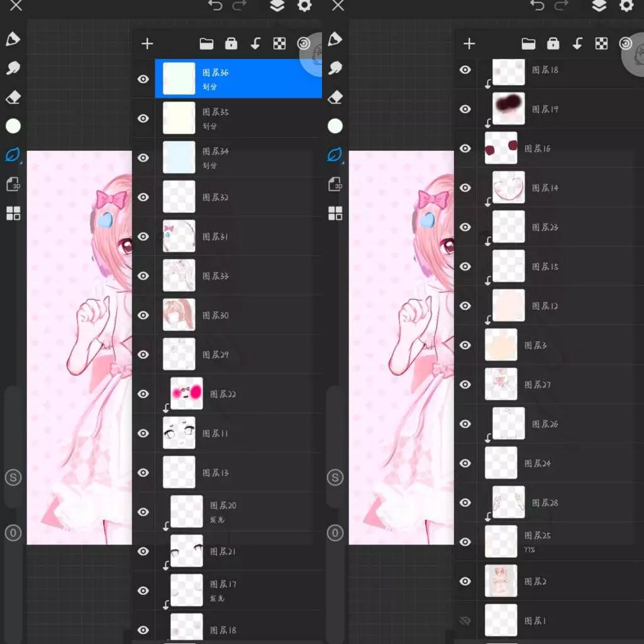The width and height of the screenshot is (644, 644).
Task: Select the eraser tool in right screenshot
Action: tap(335, 97)
